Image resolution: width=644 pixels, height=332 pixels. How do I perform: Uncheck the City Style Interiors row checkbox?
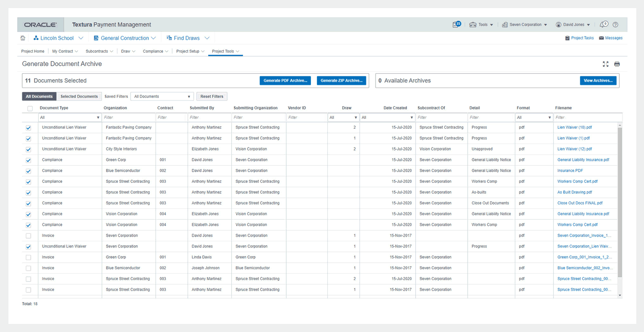pyautogui.click(x=28, y=150)
